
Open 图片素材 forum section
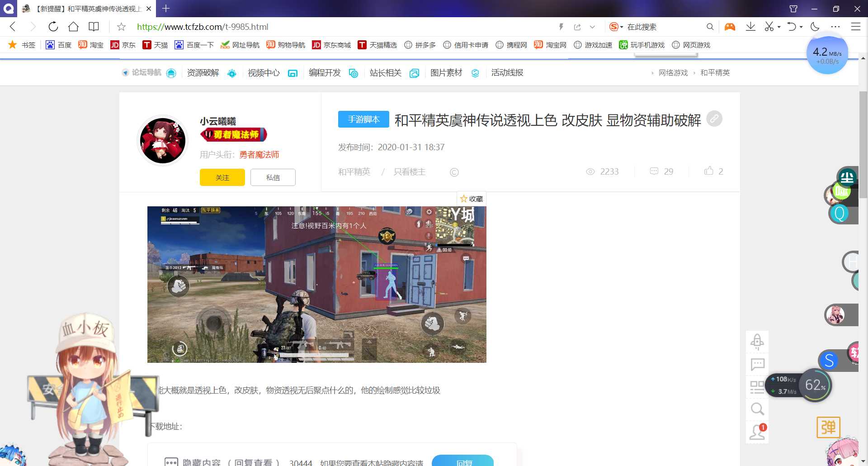pyautogui.click(x=446, y=73)
